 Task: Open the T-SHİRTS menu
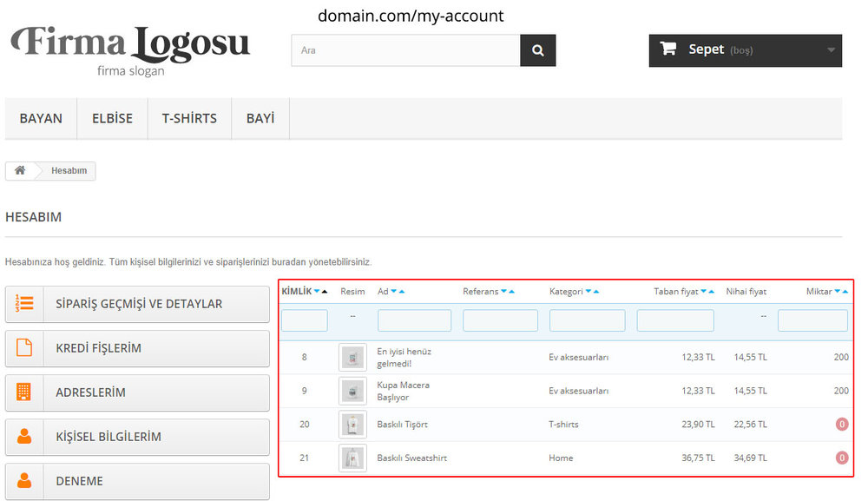(189, 118)
